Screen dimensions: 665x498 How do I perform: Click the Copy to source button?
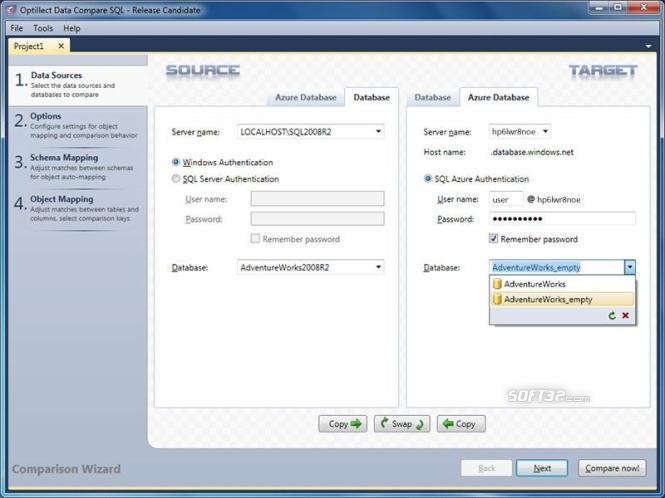pyautogui.click(x=461, y=424)
